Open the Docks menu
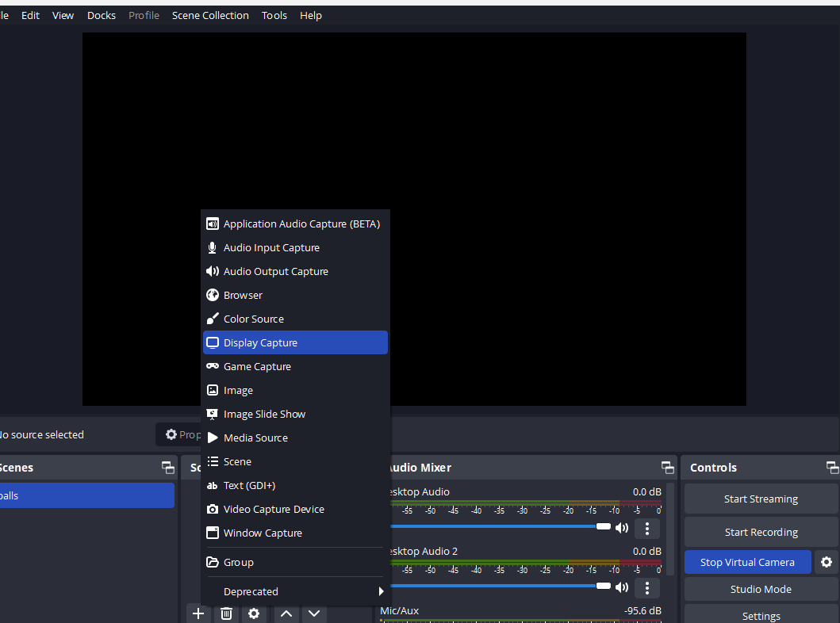 click(102, 16)
